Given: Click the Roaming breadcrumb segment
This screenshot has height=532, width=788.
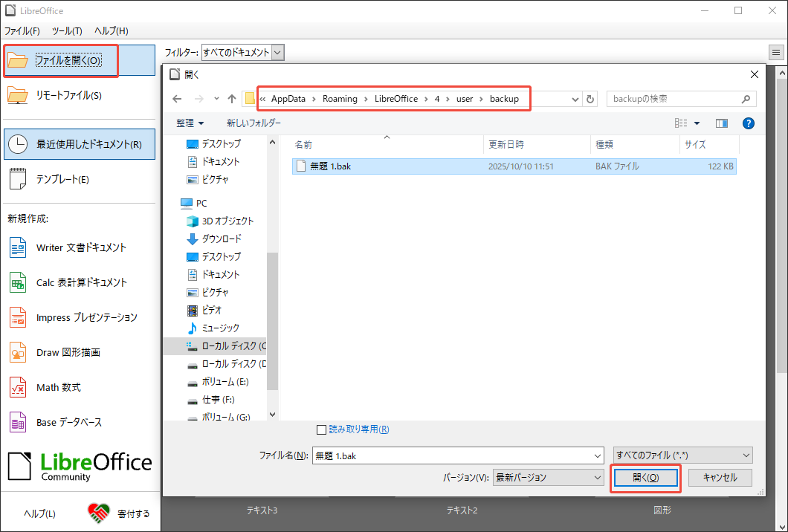Looking at the screenshot, I should pos(340,99).
